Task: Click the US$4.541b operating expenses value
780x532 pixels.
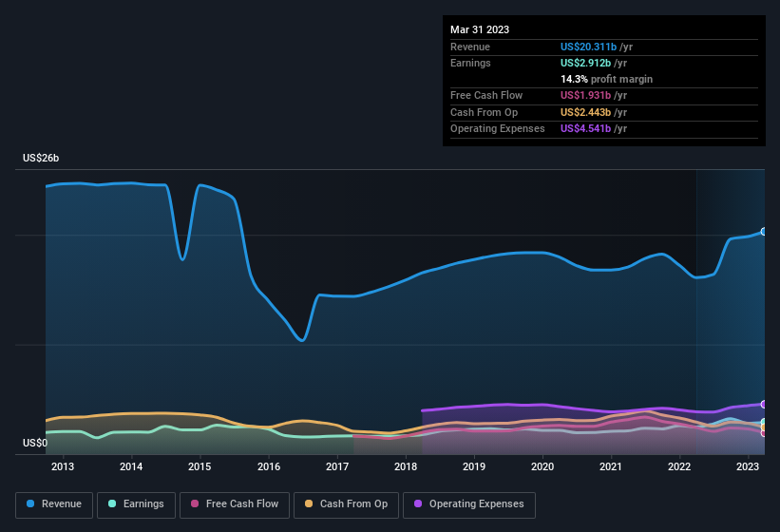Action: click(x=585, y=129)
